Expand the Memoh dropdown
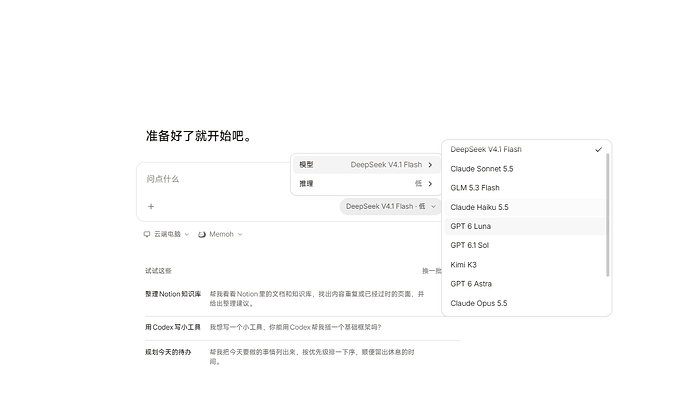The image size is (690, 399). (220, 234)
